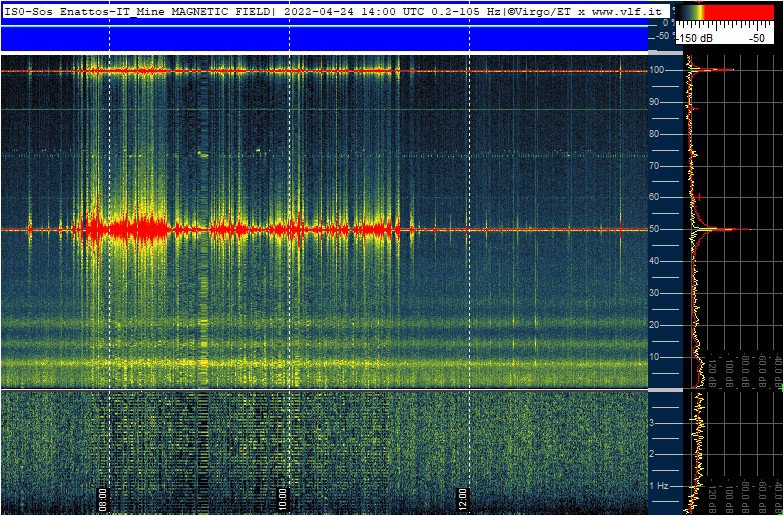Click the 50 Hz frequency axis label

pyautogui.click(x=657, y=229)
